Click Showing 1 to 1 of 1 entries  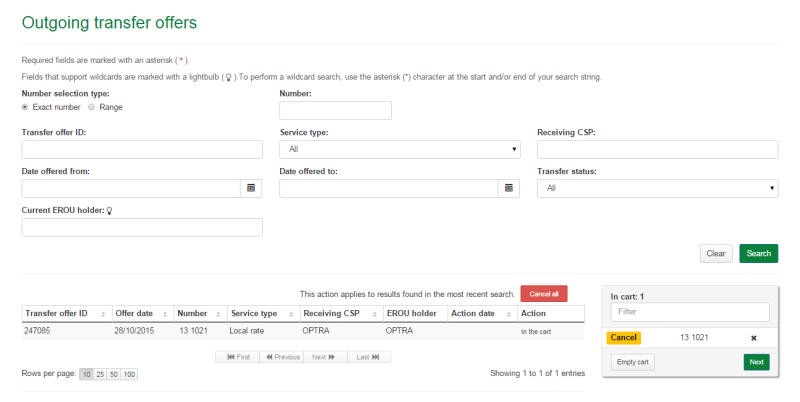point(537,373)
